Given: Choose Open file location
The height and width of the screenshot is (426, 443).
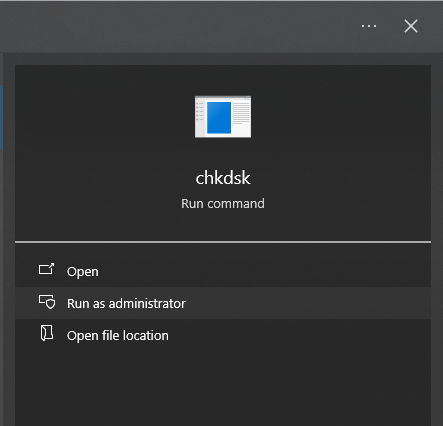Looking at the screenshot, I should pos(223,335).
